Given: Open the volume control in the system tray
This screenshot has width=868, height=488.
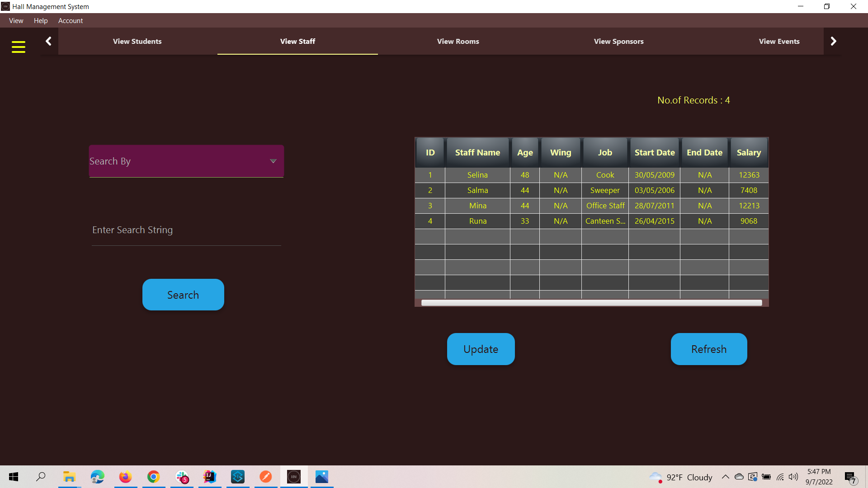Looking at the screenshot, I should click(x=794, y=477).
